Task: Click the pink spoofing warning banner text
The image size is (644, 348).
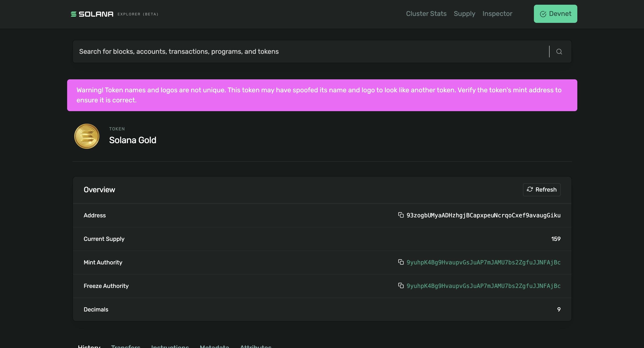Action: [x=319, y=95]
